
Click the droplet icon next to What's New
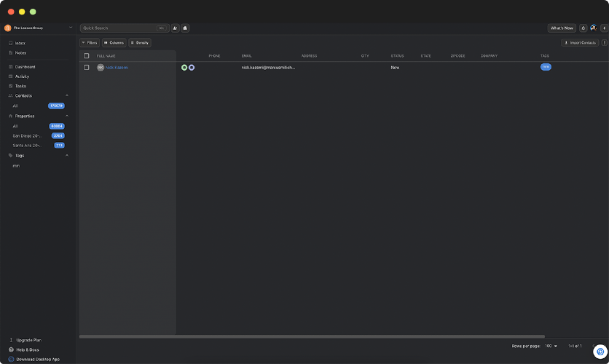point(584,28)
